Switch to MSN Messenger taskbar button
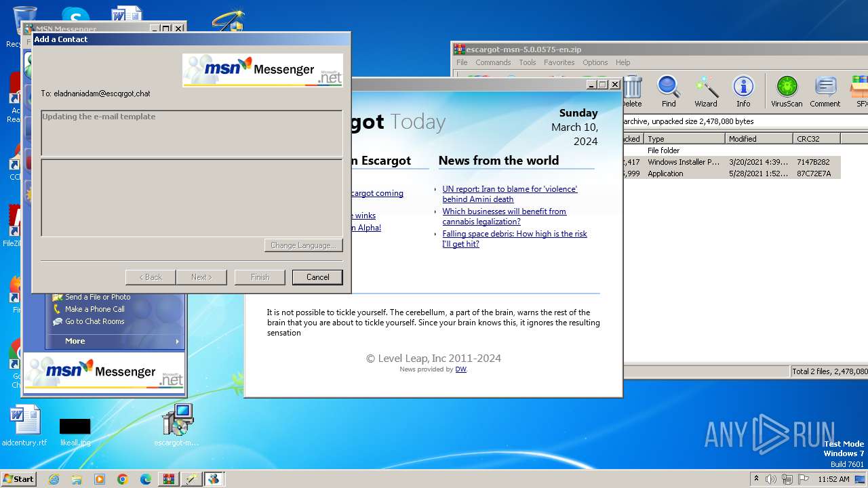 (x=214, y=479)
